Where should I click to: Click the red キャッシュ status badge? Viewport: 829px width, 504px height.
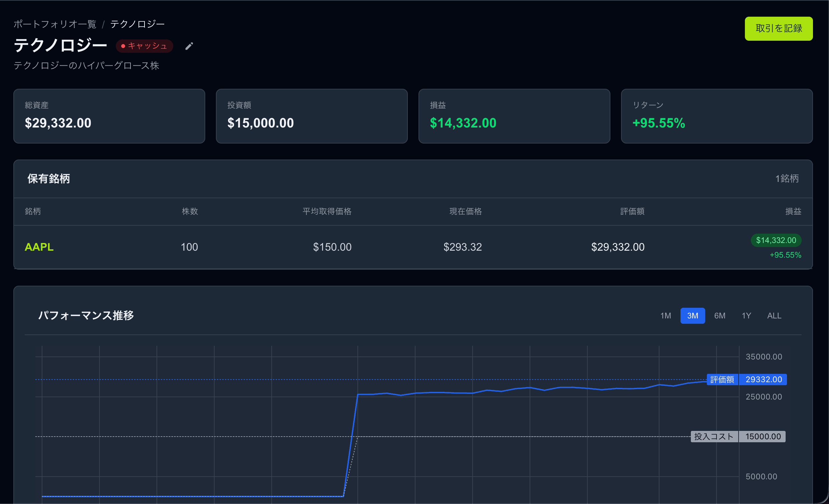pos(144,46)
